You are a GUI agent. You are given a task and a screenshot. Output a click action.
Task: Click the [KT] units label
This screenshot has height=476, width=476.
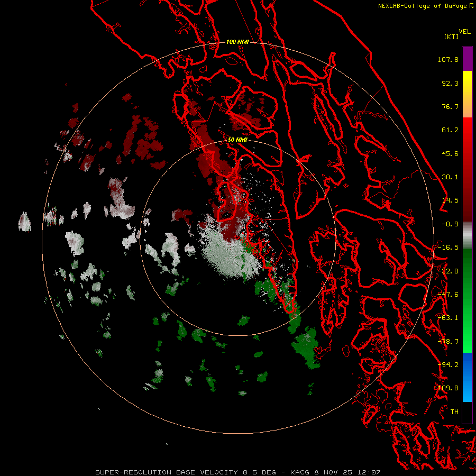point(452,36)
